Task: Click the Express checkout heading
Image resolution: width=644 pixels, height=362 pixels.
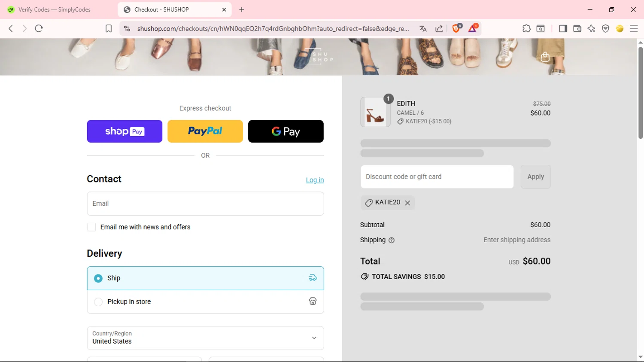Action: coord(205,108)
